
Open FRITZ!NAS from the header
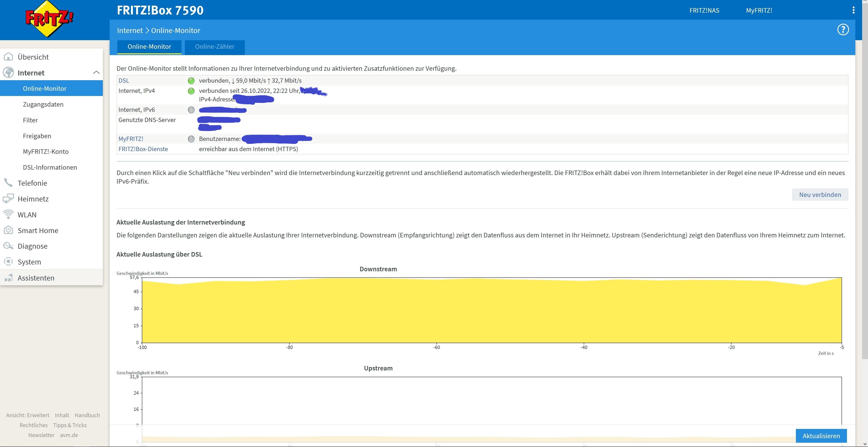[704, 10]
